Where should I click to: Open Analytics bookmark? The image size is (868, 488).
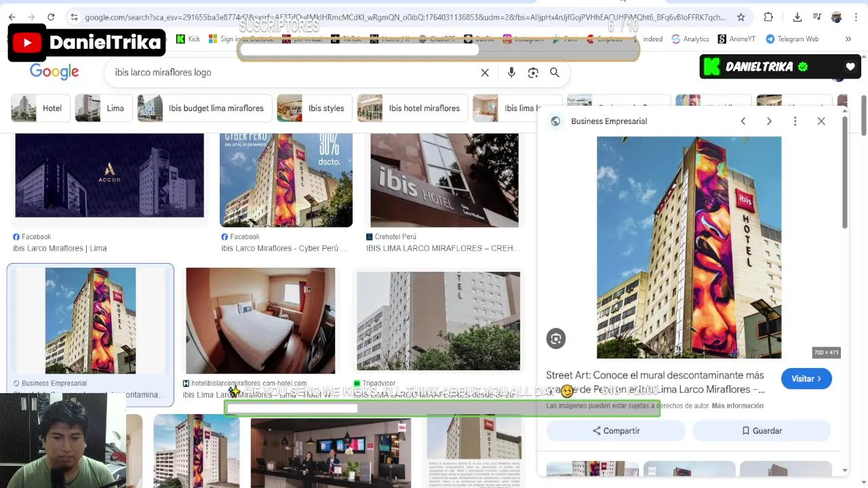click(x=690, y=39)
